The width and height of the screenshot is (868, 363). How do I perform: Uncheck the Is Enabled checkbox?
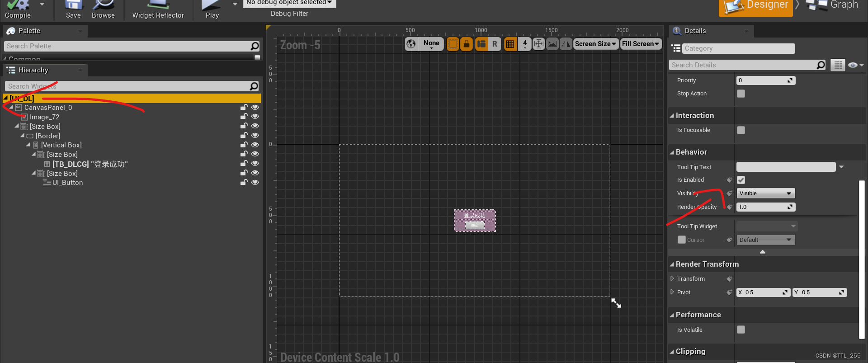pos(741,180)
